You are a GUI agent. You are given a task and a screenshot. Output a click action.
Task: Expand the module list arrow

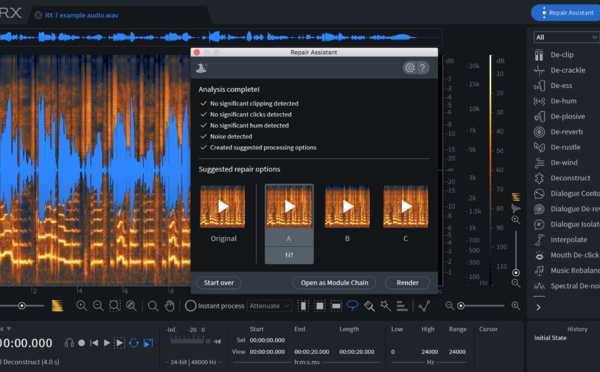[538, 307]
